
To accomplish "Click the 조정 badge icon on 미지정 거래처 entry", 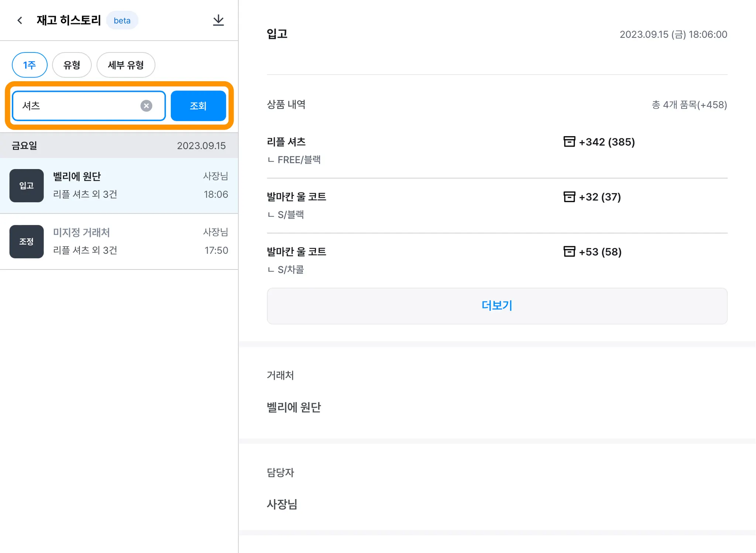I will click(x=27, y=241).
